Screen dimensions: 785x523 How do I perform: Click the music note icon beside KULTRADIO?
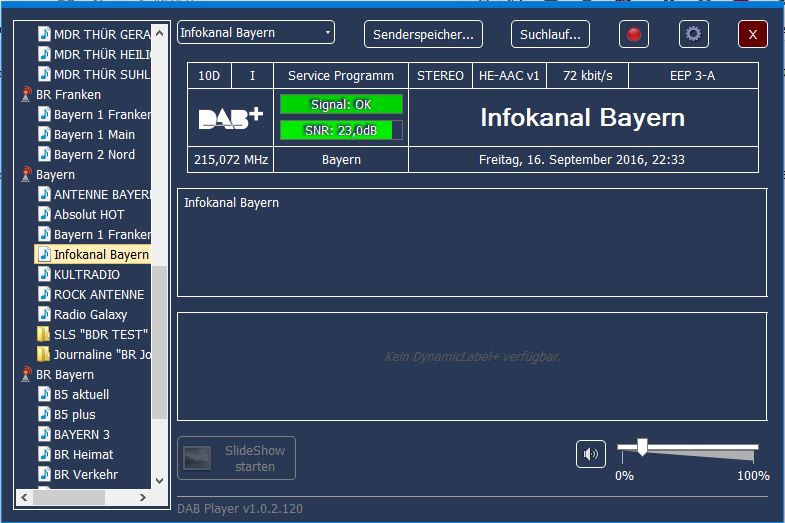point(44,274)
